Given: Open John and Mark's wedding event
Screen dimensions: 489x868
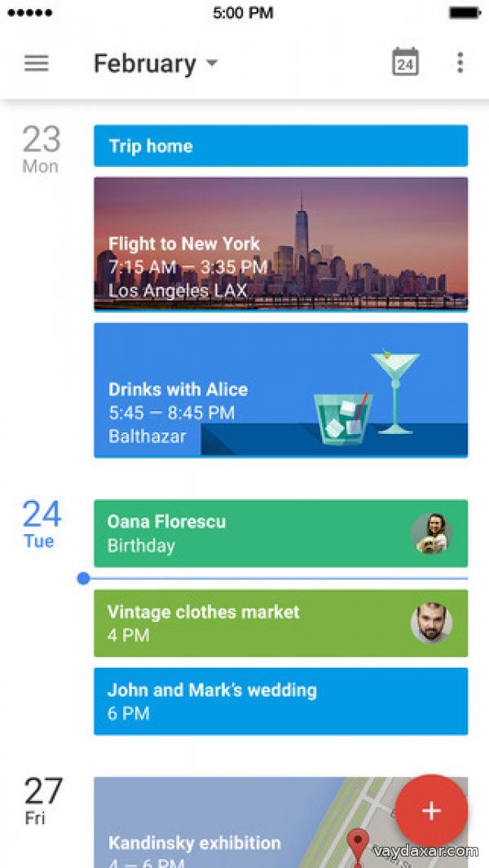Looking at the screenshot, I should [x=280, y=701].
